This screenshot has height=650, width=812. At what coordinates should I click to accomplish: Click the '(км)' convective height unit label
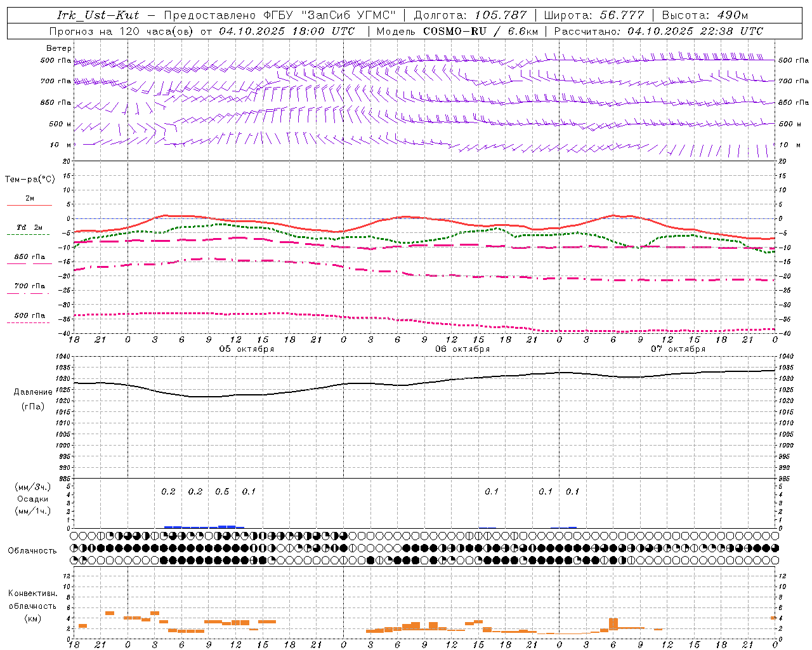pyautogui.click(x=32, y=618)
